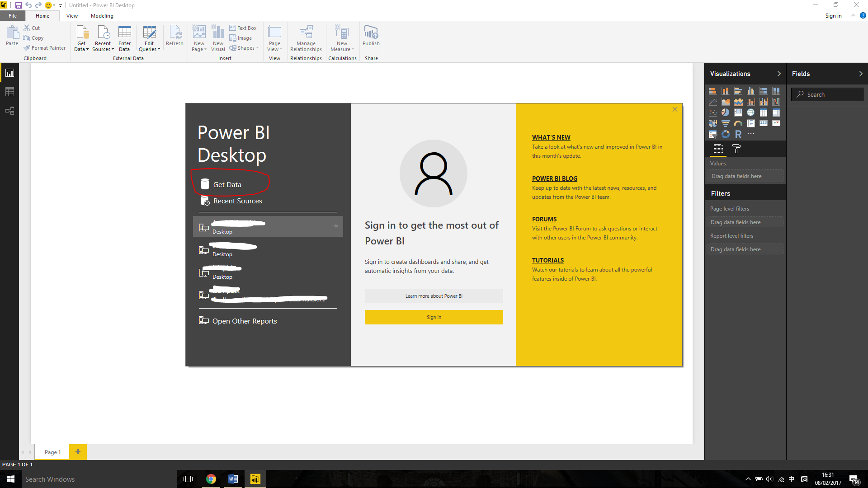Click Recent Sources on the splash screen

231,201
